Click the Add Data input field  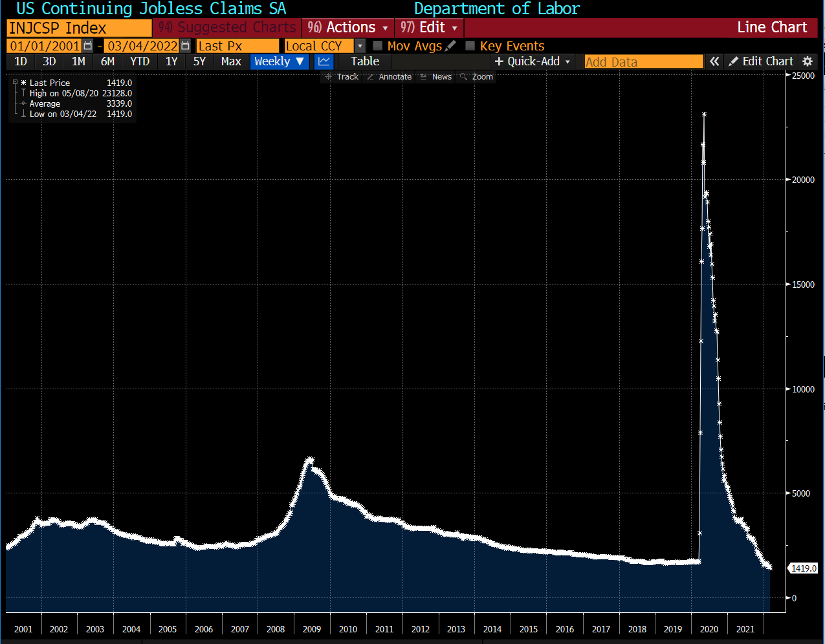(643, 61)
